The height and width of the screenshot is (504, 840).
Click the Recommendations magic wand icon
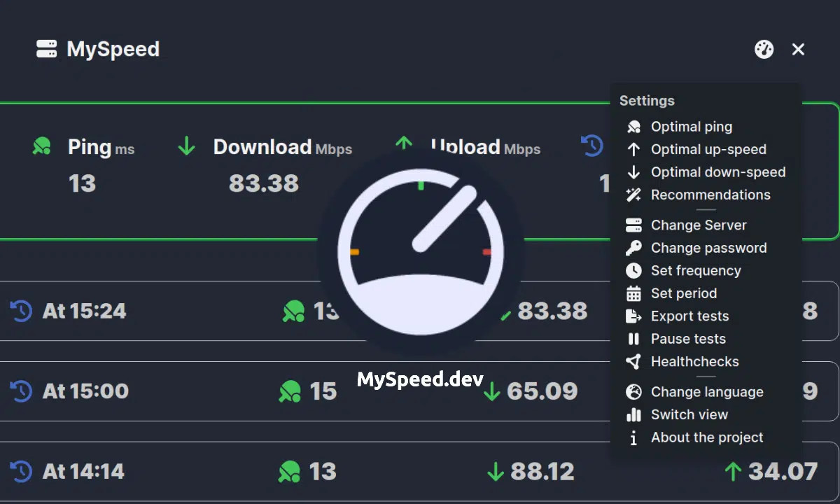pos(633,195)
